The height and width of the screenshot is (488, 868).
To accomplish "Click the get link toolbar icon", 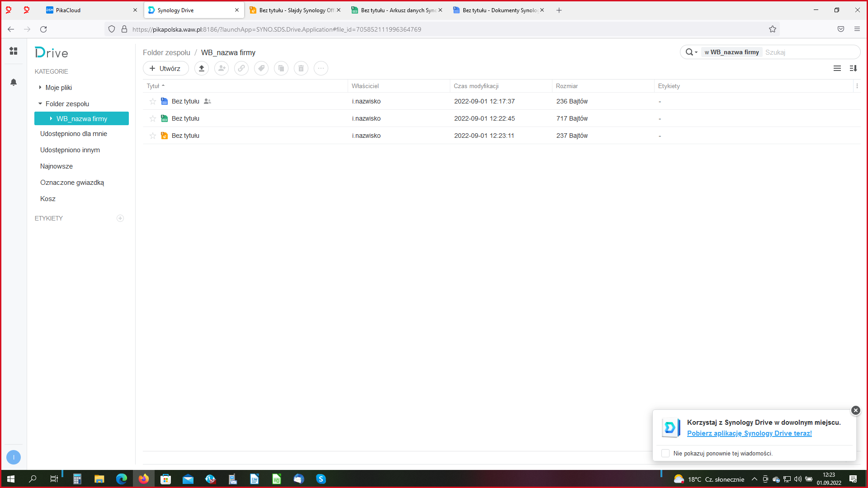I will click(241, 68).
